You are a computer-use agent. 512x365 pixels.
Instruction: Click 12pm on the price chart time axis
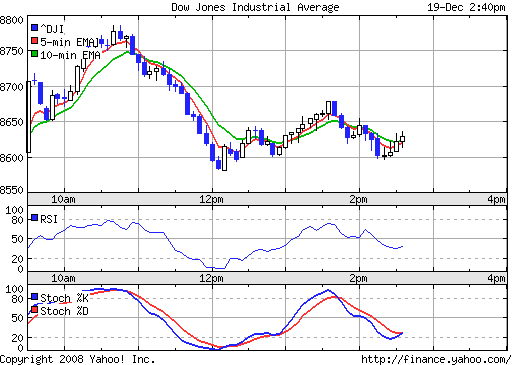211,199
